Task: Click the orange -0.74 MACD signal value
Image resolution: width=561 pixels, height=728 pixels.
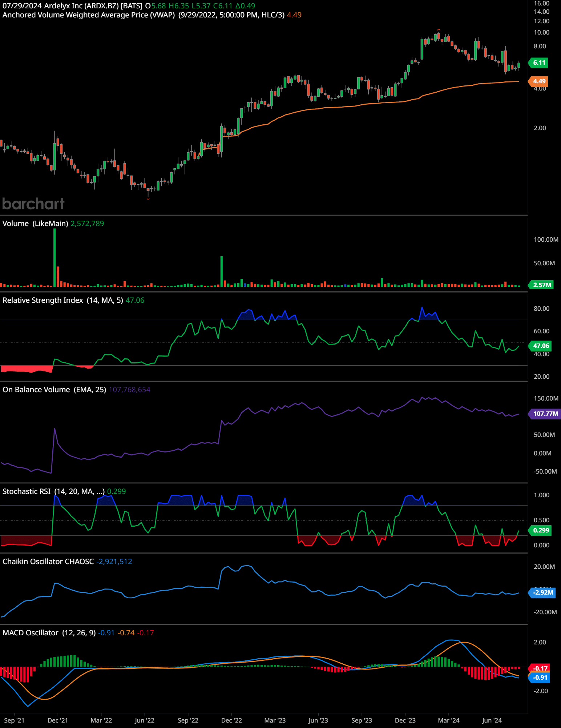Action: 126,633
